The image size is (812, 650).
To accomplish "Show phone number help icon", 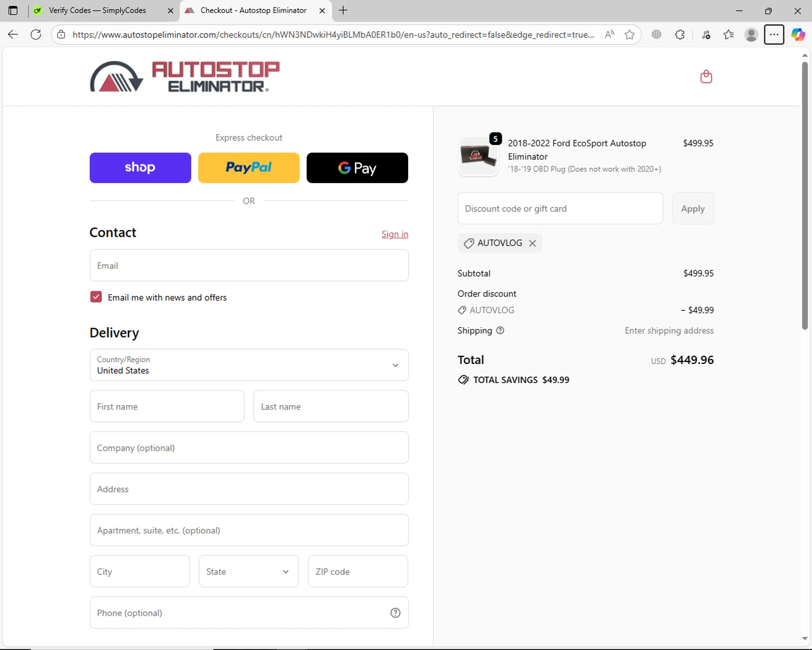I will (x=396, y=613).
